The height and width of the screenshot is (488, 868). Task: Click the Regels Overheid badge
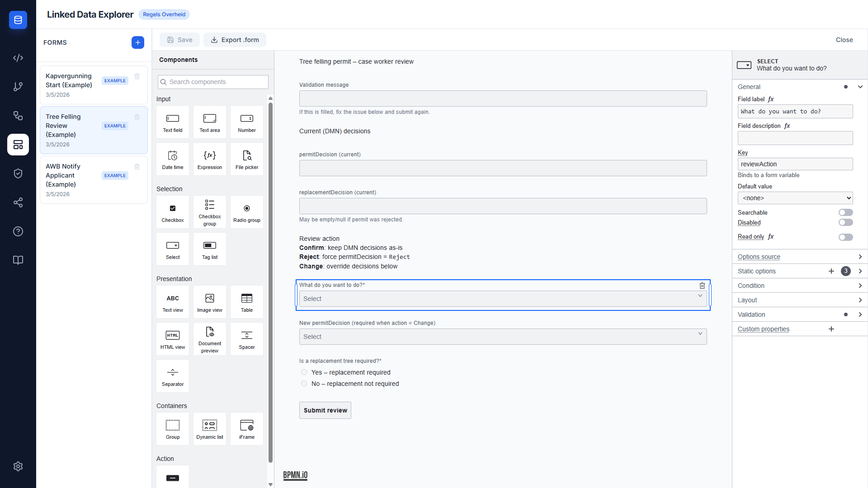(164, 14)
